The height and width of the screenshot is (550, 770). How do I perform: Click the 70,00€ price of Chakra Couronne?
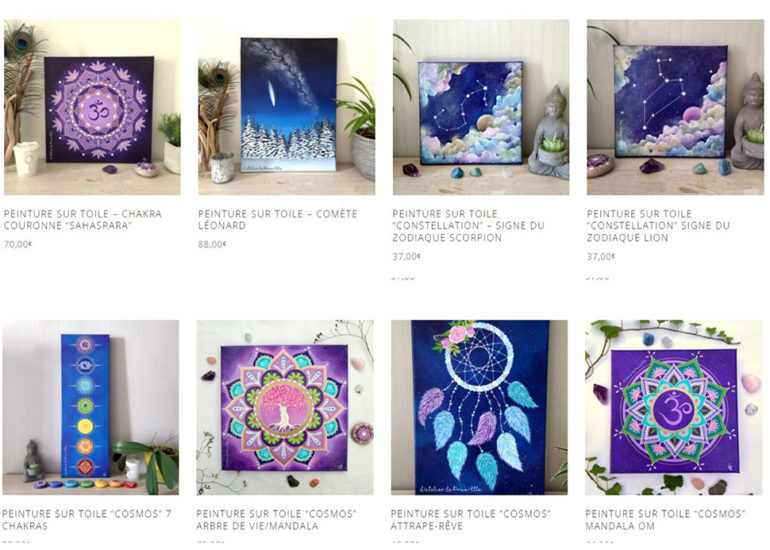(x=18, y=244)
